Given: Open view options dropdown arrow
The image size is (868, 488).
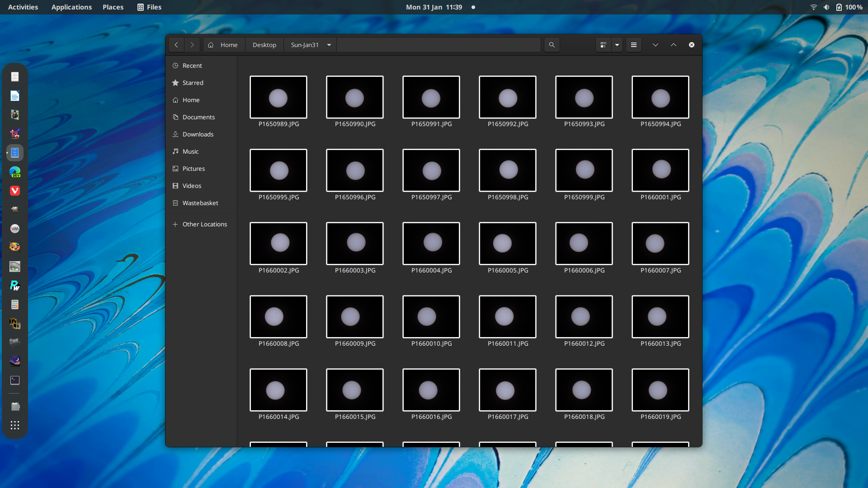Looking at the screenshot, I should (617, 45).
